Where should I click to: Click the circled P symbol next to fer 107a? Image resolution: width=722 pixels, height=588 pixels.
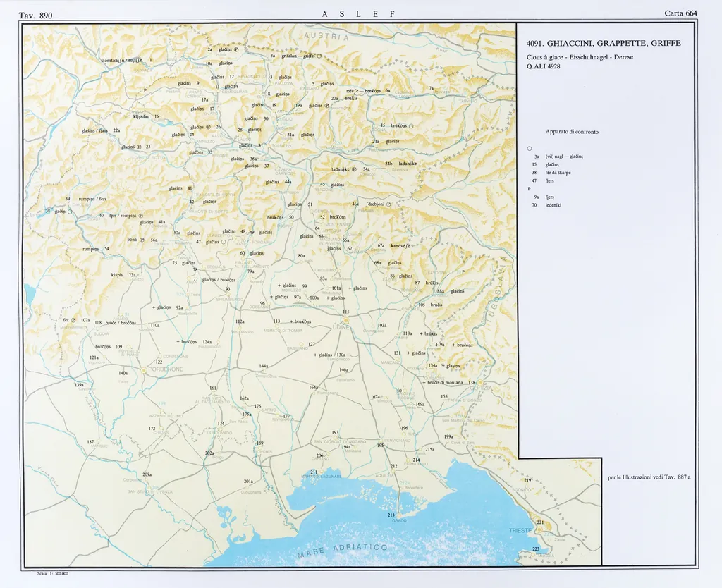73,320
